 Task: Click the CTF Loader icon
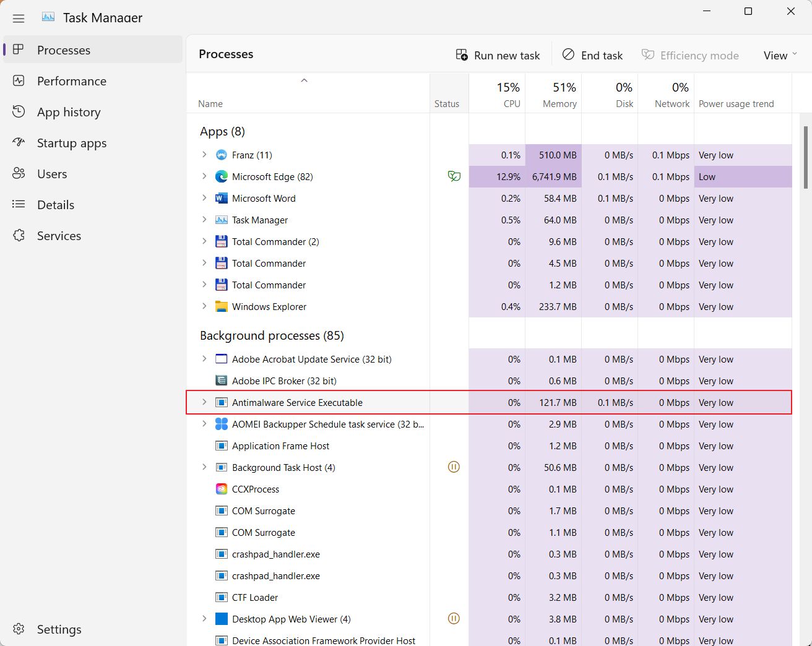221,597
